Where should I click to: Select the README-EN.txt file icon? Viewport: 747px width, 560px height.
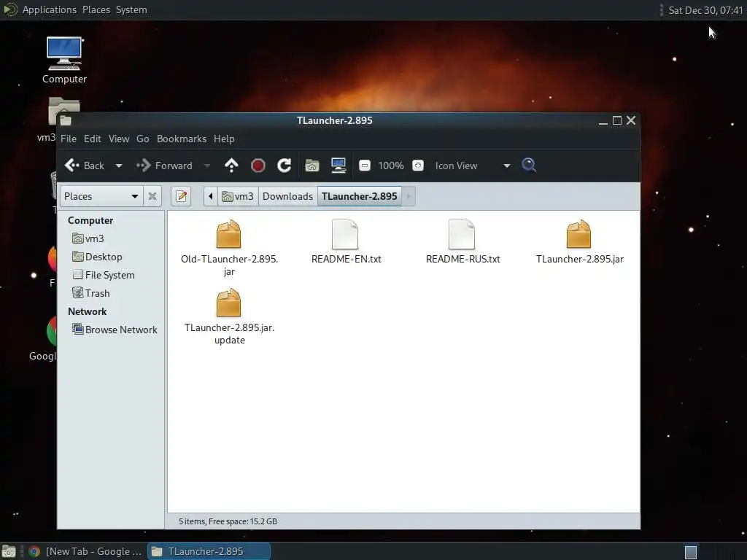point(345,234)
